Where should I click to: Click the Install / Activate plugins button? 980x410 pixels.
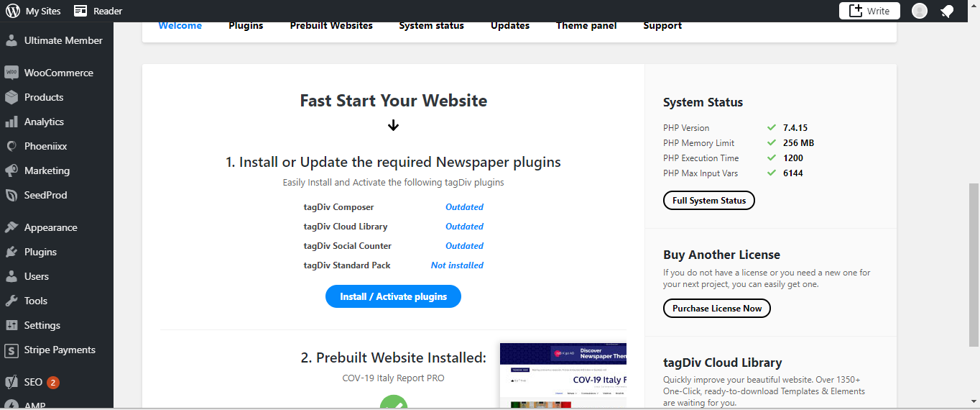click(x=393, y=296)
